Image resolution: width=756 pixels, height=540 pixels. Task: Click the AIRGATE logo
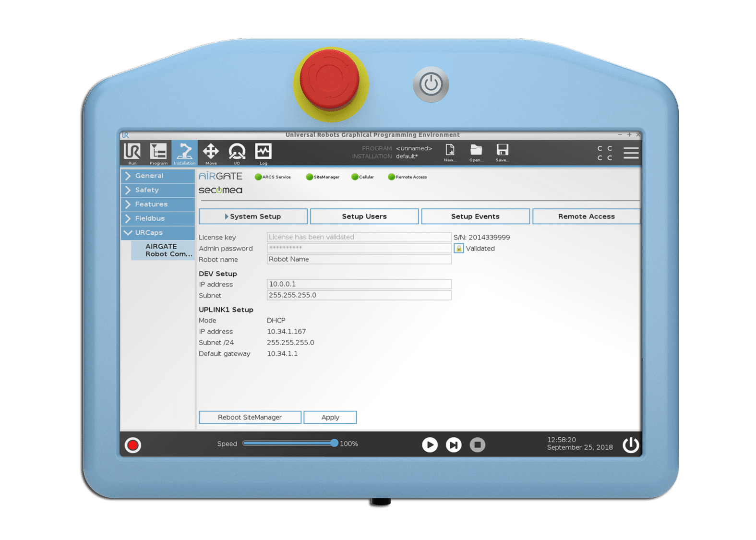(x=221, y=176)
